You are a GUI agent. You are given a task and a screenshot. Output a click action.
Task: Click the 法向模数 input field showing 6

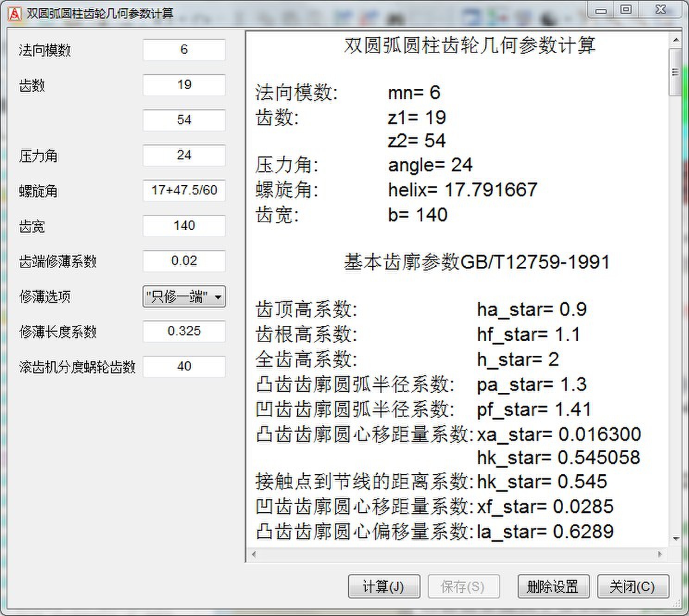coord(184,50)
